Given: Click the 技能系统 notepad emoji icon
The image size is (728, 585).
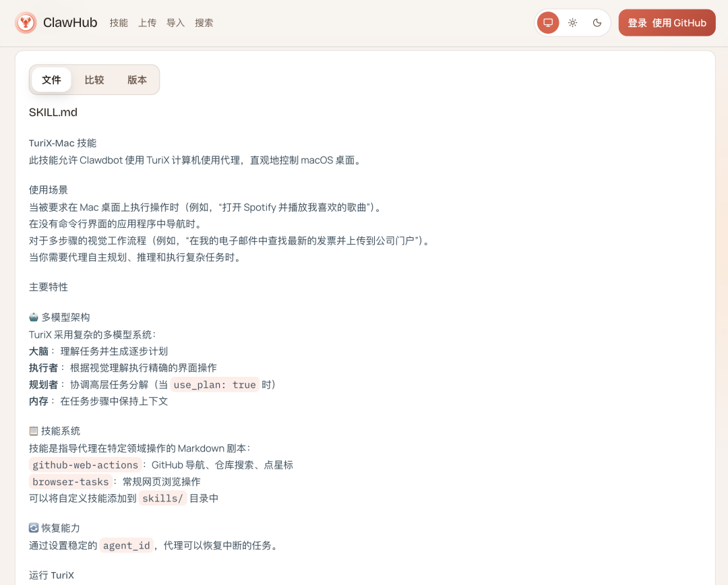Looking at the screenshot, I should (x=34, y=431).
